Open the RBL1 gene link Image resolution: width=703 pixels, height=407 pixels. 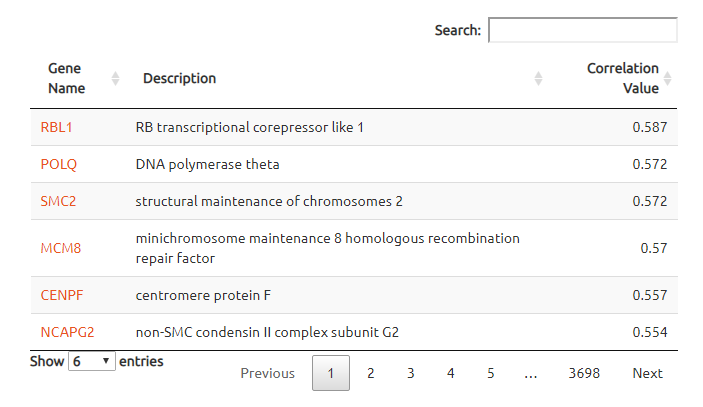pos(56,127)
